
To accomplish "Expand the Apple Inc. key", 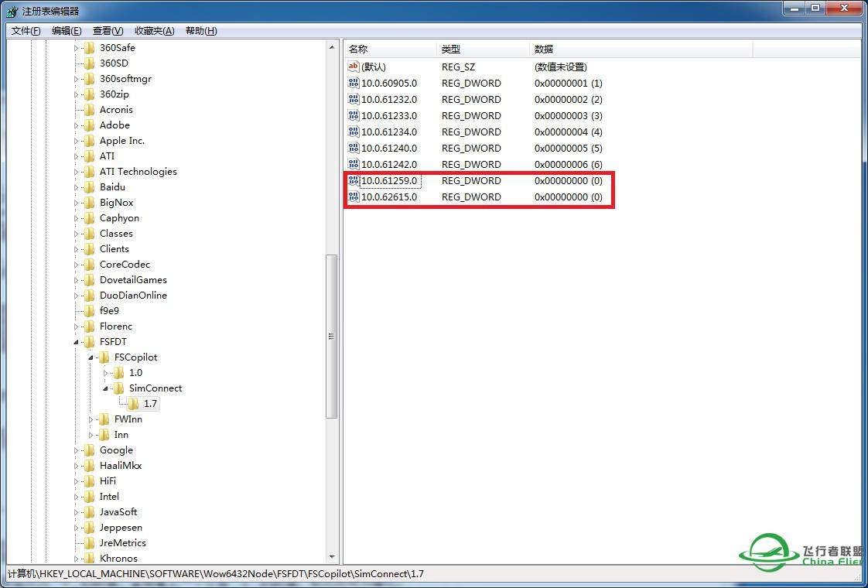I will (77, 141).
